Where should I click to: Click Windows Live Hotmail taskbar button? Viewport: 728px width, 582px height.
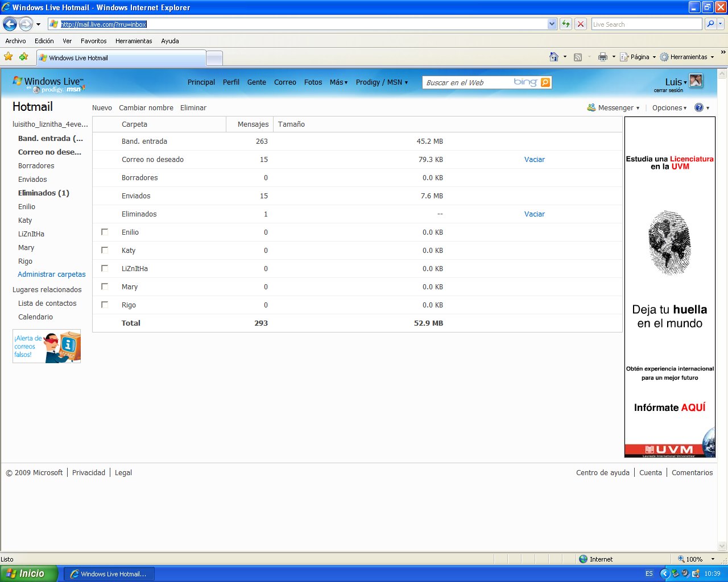[x=109, y=574]
